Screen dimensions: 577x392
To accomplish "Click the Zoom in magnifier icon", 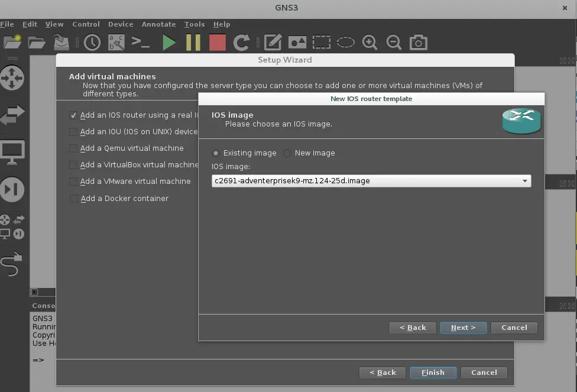I will [x=370, y=43].
